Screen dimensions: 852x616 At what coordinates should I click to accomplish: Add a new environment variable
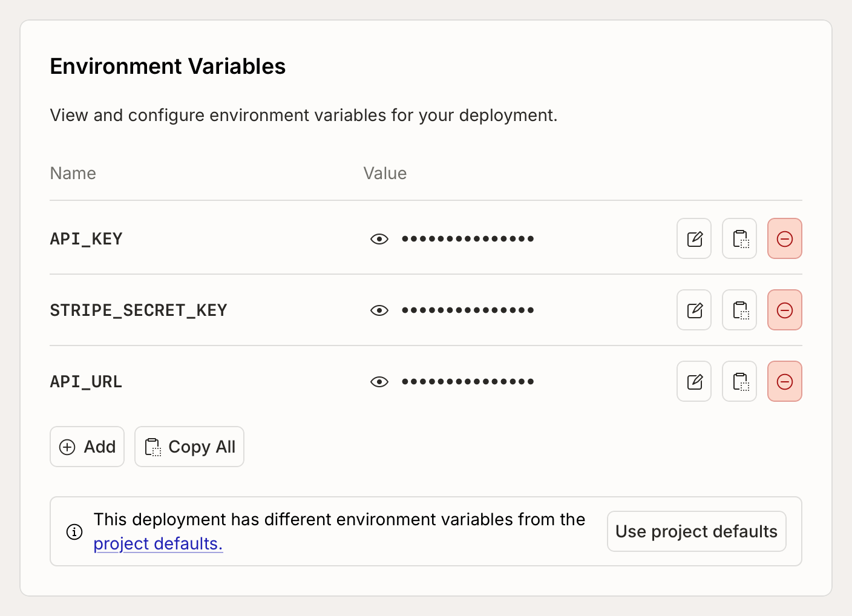pyautogui.click(x=87, y=447)
